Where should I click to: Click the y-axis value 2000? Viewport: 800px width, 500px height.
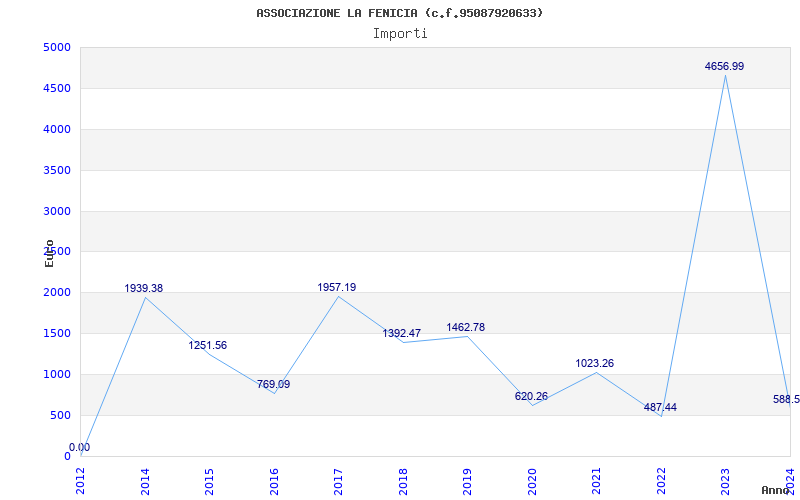(x=57, y=293)
